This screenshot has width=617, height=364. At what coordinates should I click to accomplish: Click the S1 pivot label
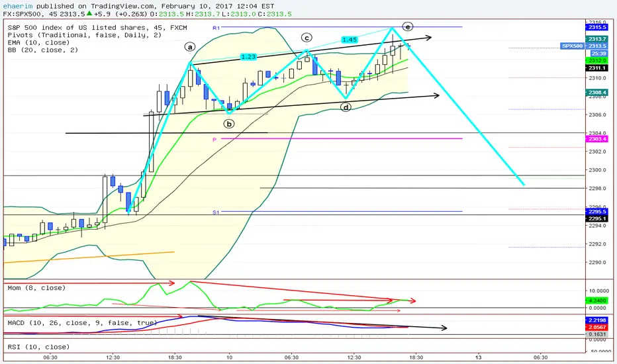click(216, 212)
